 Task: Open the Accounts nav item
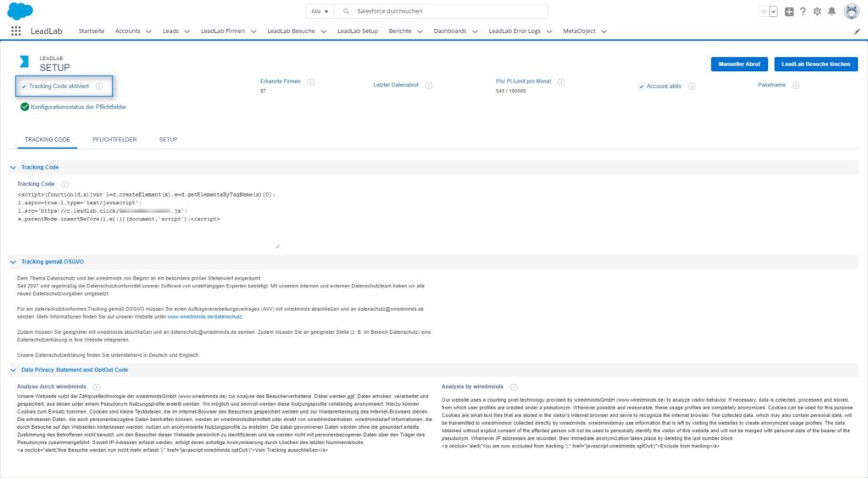click(127, 31)
